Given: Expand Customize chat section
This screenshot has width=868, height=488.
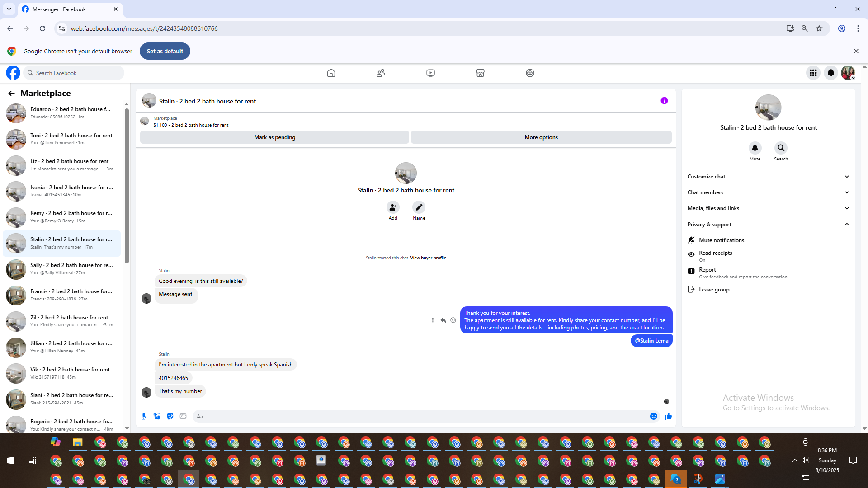Looking at the screenshot, I should [x=768, y=177].
